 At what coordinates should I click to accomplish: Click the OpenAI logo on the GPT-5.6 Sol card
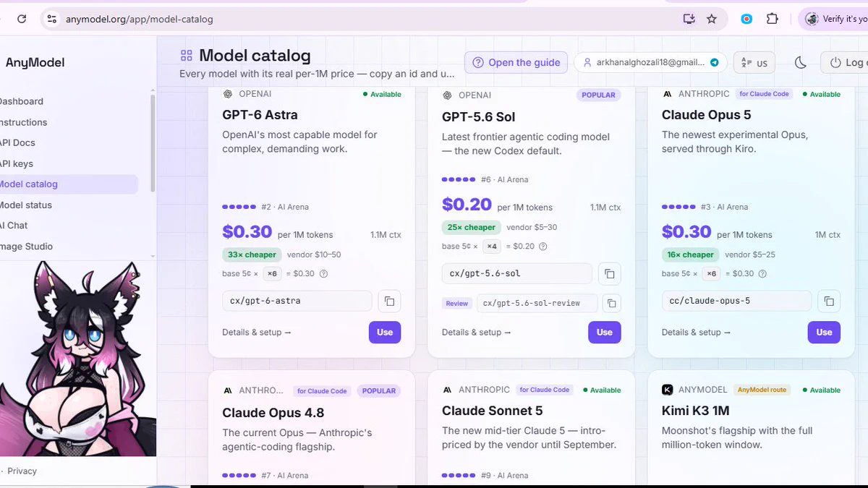click(447, 95)
